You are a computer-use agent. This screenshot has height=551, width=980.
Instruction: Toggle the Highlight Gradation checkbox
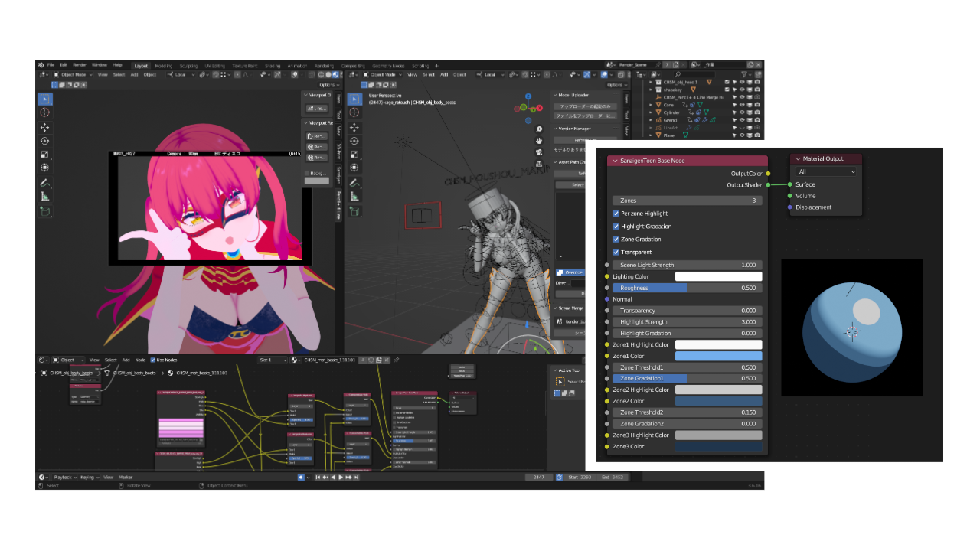pyautogui.click(x=616, y=227)
